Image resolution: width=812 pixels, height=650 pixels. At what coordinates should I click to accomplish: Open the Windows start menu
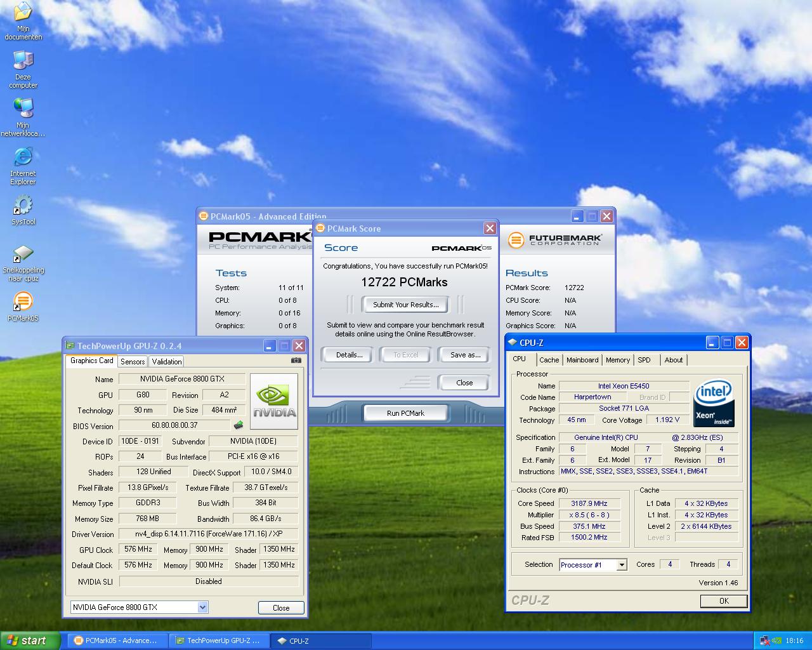point(30,640)
